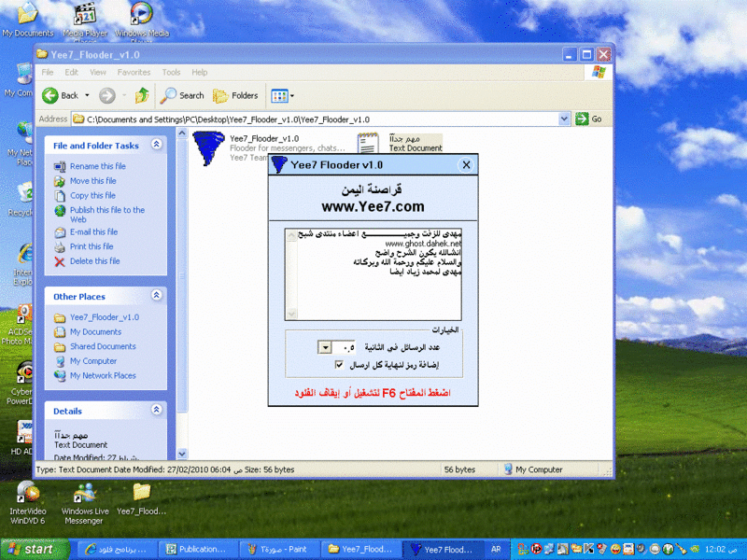
Task: Click Delete this file task
Action: 95,261
